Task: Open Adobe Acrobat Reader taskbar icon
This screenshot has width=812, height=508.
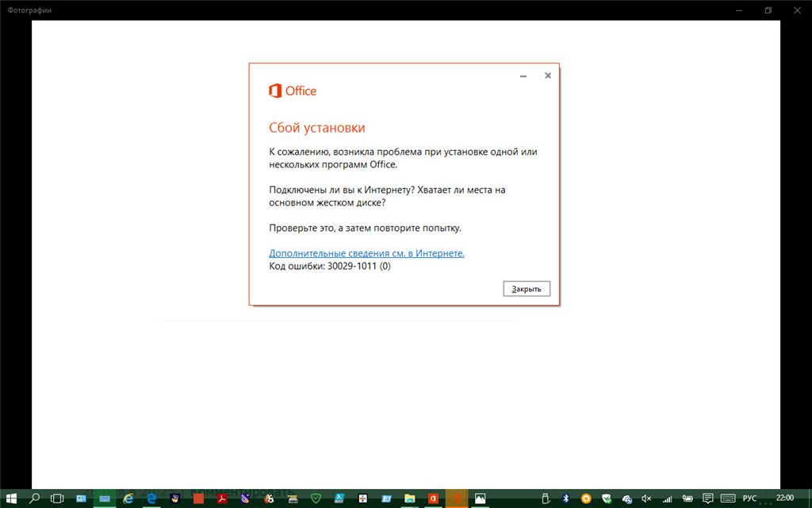Action: (222, 498)
